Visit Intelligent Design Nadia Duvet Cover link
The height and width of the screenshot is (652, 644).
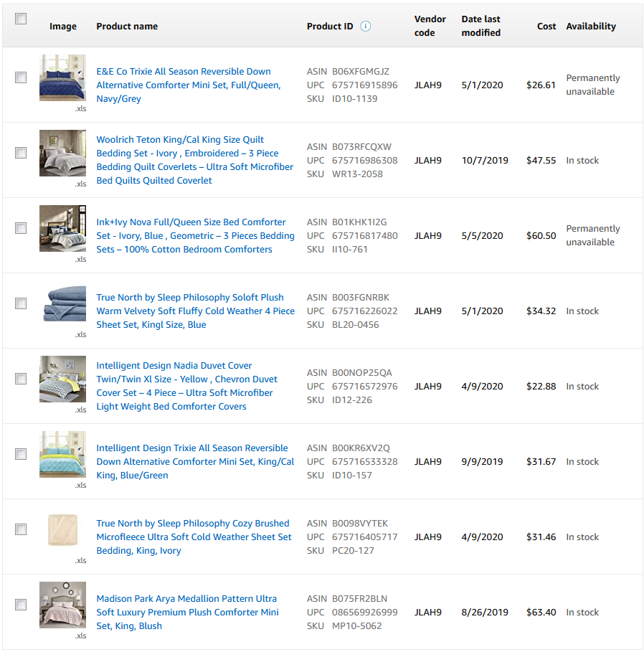186,386
